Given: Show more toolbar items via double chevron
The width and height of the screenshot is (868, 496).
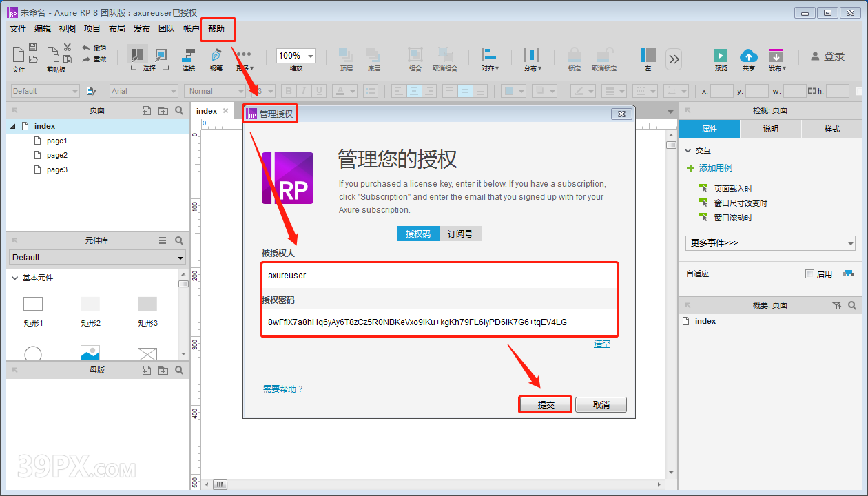Looking at the screenshot, I should click(674, 59).
